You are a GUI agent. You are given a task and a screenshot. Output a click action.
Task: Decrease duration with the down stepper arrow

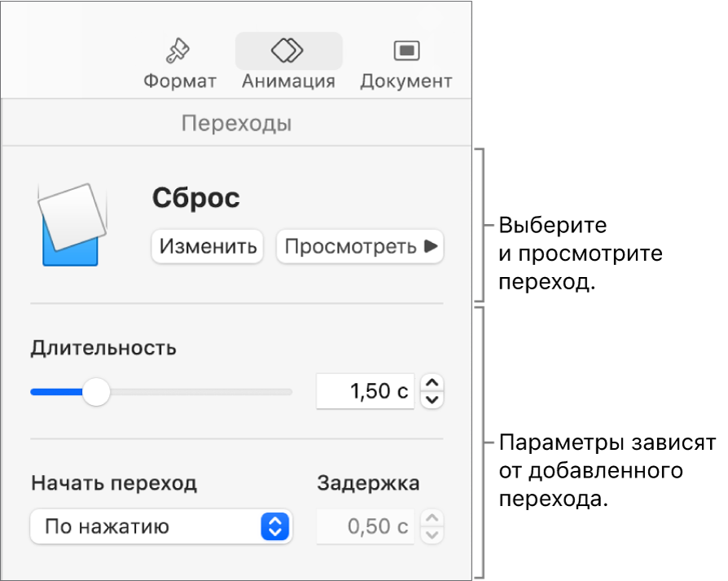pos(432,400)
